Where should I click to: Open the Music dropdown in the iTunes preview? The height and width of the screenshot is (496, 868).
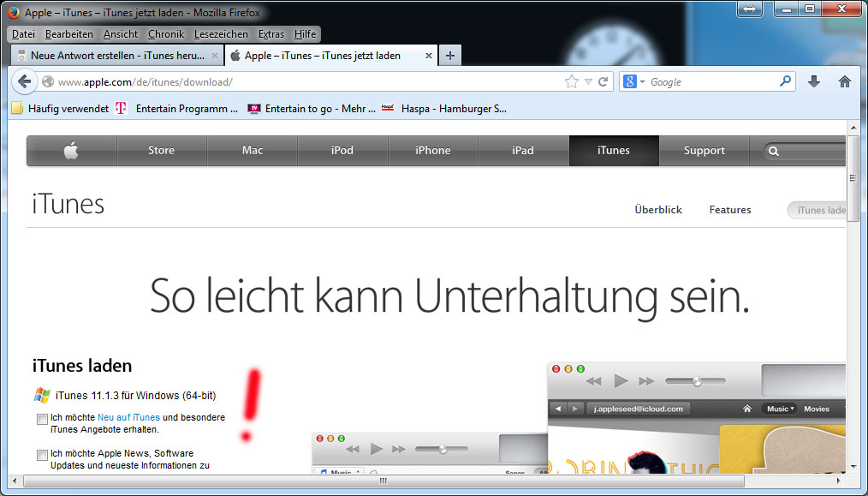781,409
